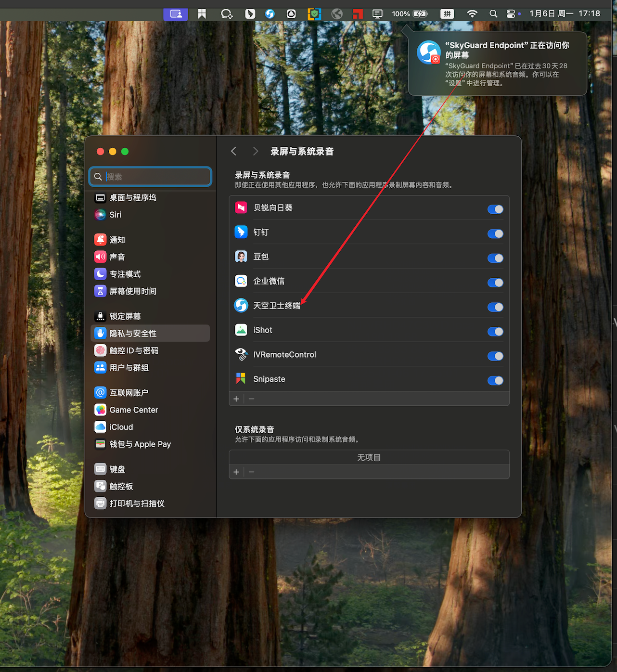617x672 pixels.
Task: Click the Wi-Fi icon in menu bar
Action: 472,14
